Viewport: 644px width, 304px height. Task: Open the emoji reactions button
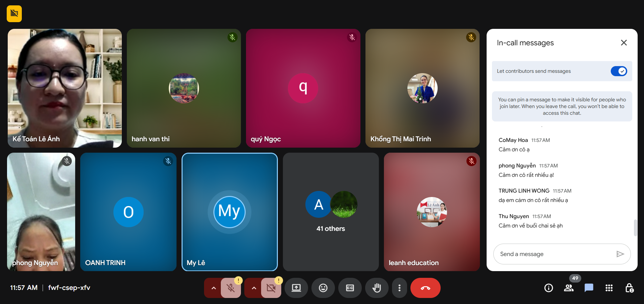pos(323,288)
